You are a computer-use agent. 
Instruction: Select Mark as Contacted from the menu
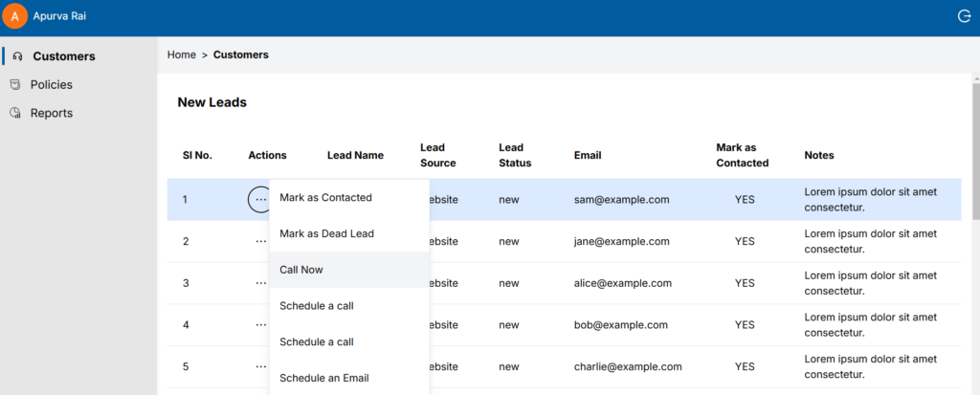tap(325, 198)
